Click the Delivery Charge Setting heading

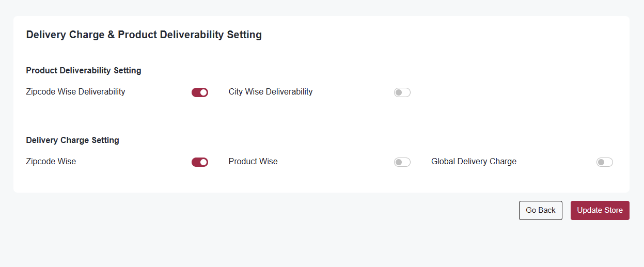click(73, 140)
